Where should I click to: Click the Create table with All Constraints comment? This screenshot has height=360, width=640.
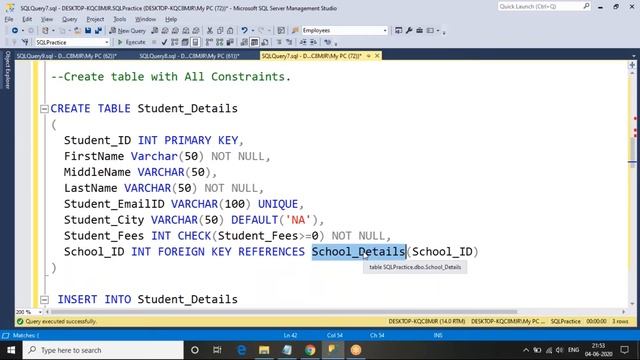pos(171,77)
